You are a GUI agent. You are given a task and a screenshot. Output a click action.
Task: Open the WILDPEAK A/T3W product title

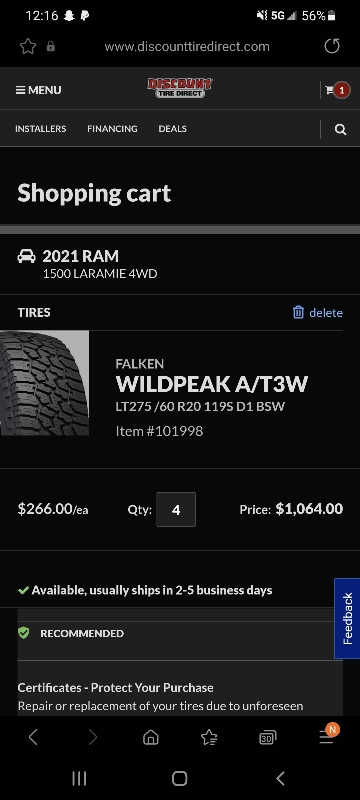[x=212, y=384]
